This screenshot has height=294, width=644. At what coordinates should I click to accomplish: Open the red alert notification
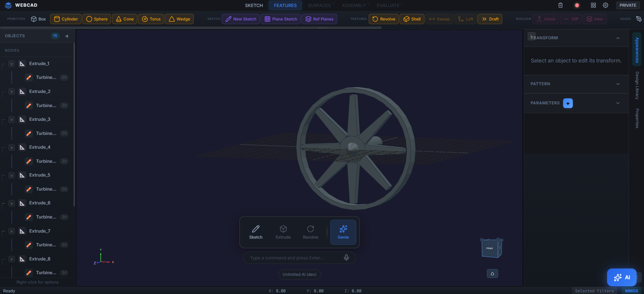[577, 5]
